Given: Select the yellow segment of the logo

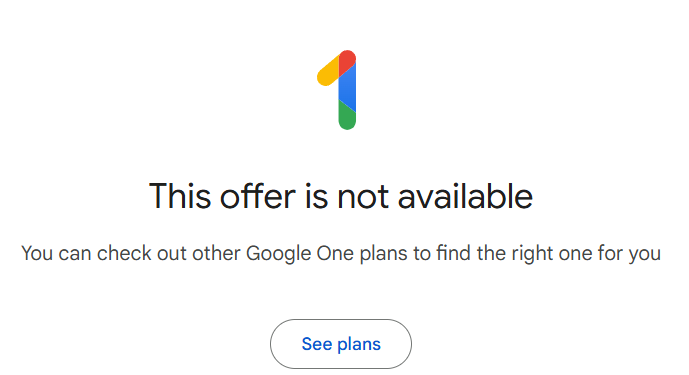Looking at the screenshot, I should click(x=328, y=72).
